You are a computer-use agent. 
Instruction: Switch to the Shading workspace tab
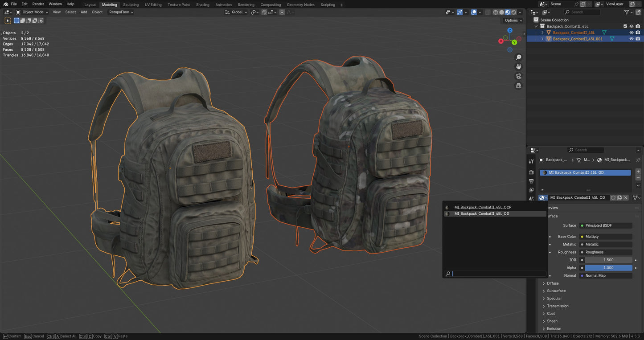click(x=203, y=4)
